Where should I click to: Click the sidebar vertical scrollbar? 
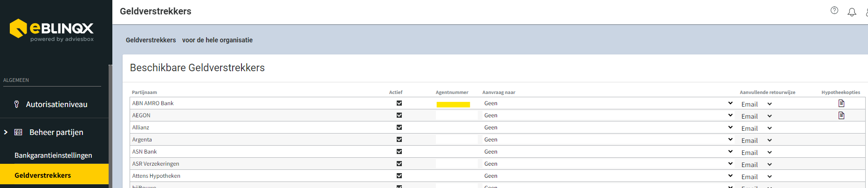[x=110, y=126]
